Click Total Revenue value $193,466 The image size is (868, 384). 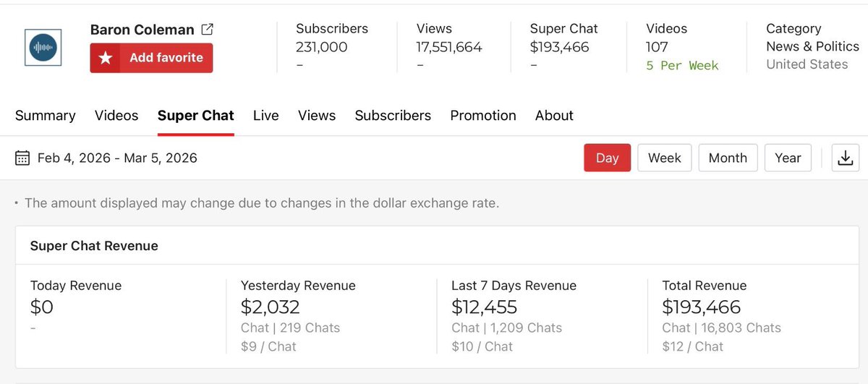tap(702, 307)
